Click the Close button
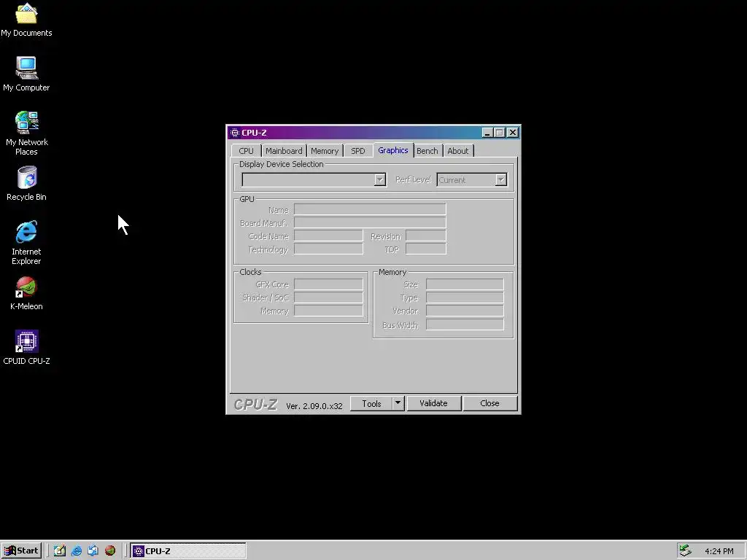Image resolution: width=747 pixels, height=560 pixels. (x=489, y=403)
